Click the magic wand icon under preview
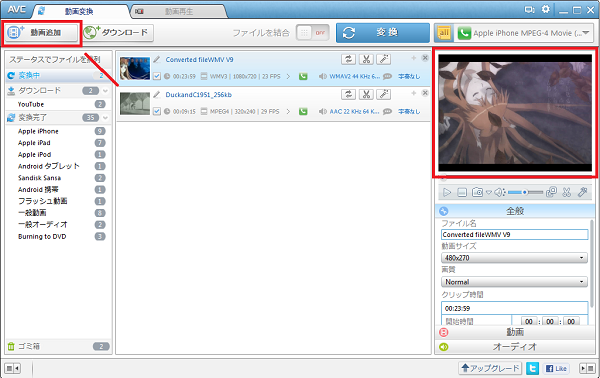600x378 pixels. pyautogui.click(x=582, y=192)
